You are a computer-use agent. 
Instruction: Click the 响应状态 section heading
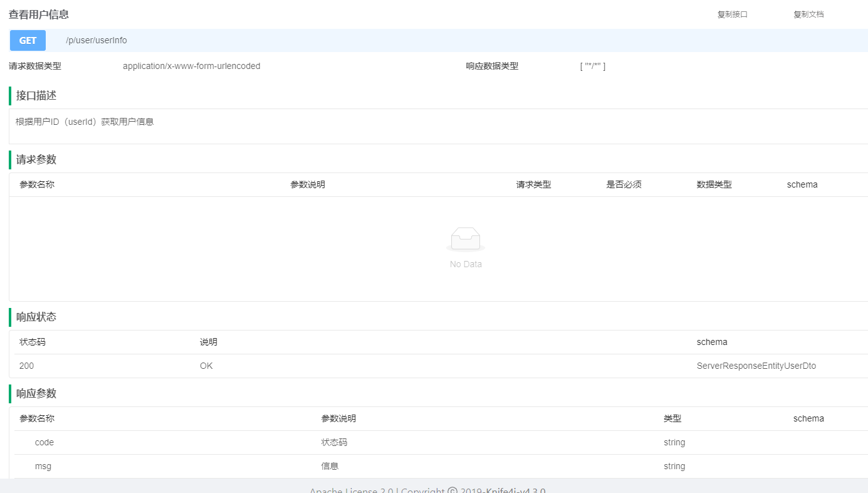click(x=36, y=317)
